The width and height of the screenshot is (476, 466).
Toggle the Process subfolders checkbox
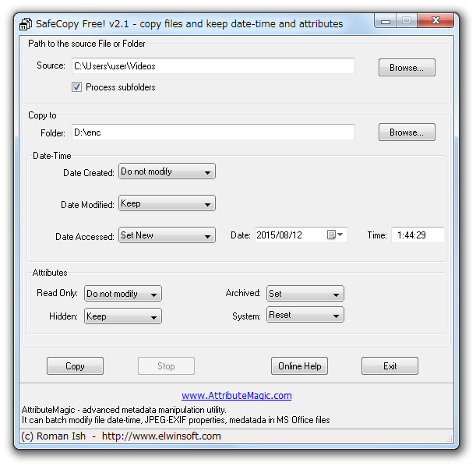tap(76, 87)
